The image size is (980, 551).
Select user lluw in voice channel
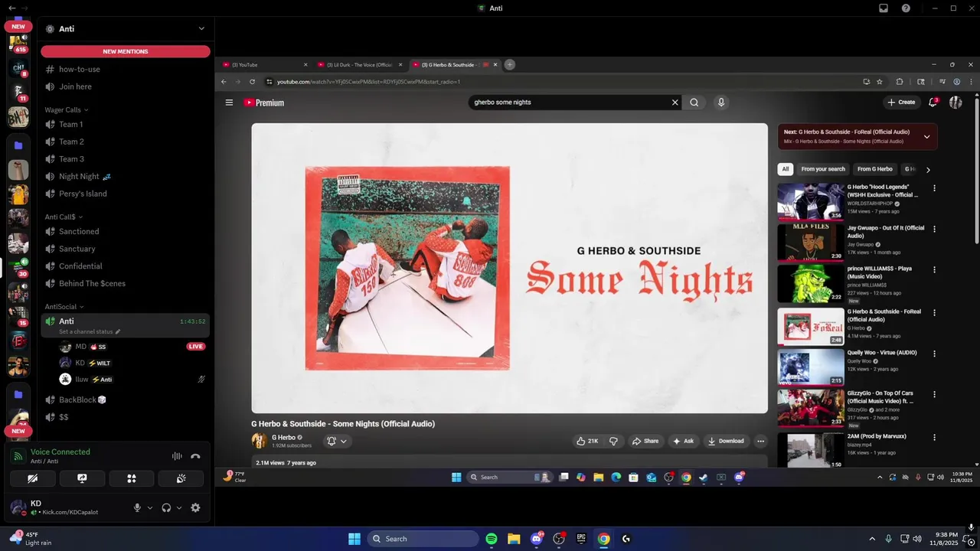pos(132,379)
